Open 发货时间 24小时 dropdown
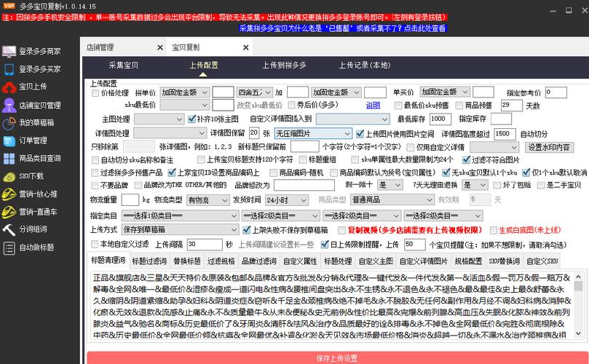Image resolution: width=589 pixels, height=364 pixels. tap(287, 200)
